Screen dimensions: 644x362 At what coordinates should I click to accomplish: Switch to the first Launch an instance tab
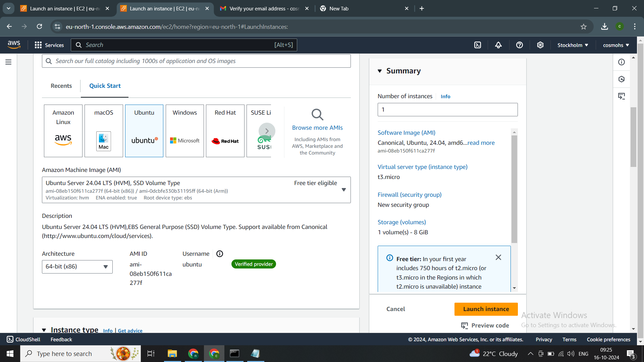(x=65, y=8)
